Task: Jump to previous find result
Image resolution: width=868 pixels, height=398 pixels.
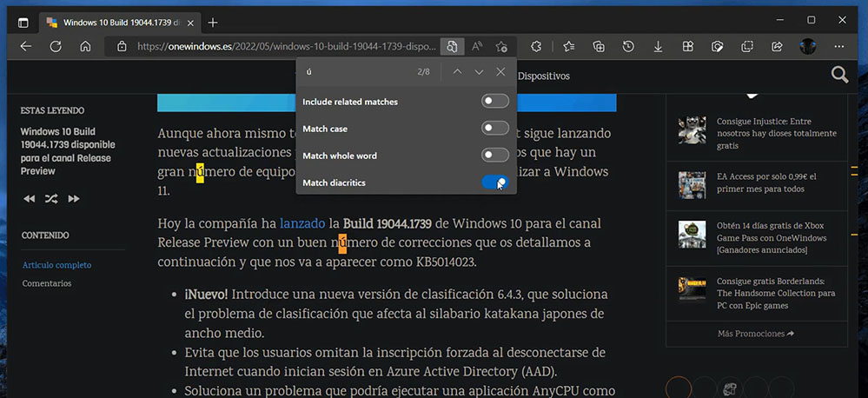Action: tap(457, 72)
